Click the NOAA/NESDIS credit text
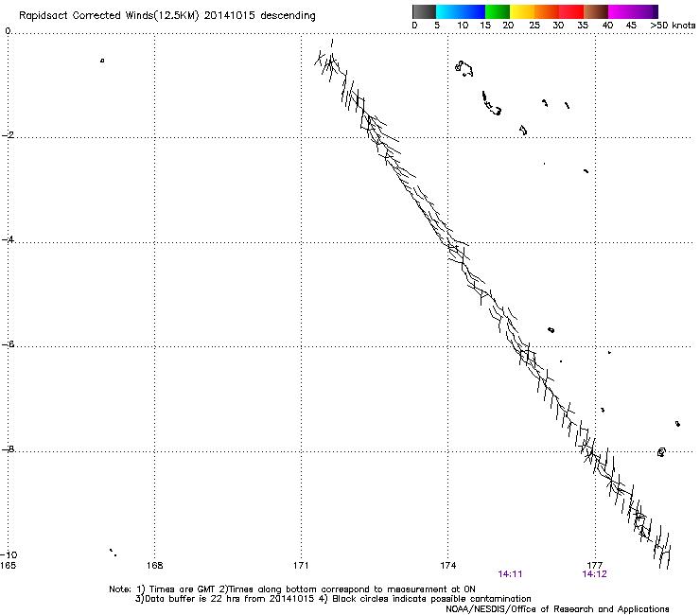This screenshot has width=700, height=615. coord(557,609)
